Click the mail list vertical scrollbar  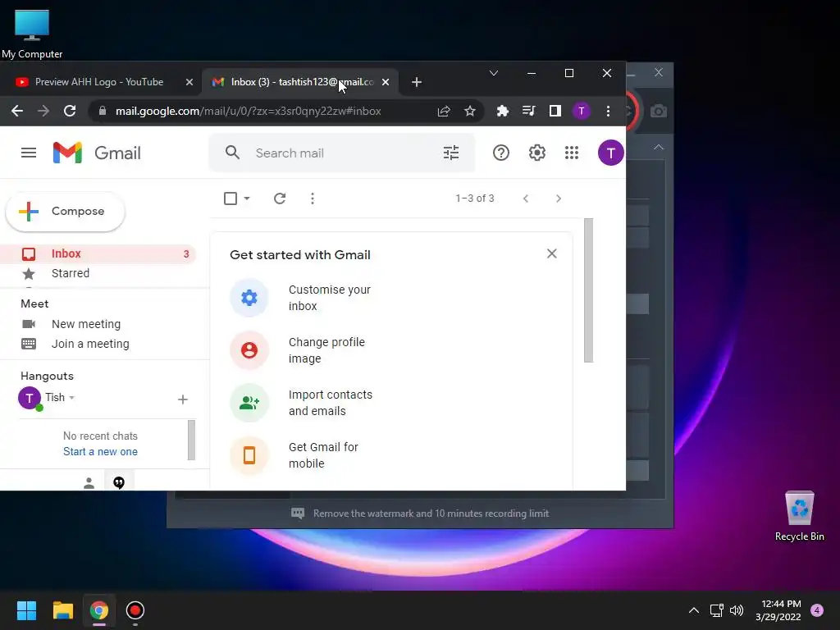(x=588, y=290)
